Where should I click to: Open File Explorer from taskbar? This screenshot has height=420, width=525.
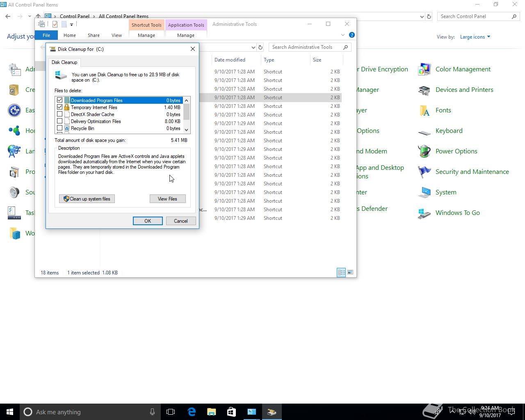pyautogui.click(x=212, y=412)
